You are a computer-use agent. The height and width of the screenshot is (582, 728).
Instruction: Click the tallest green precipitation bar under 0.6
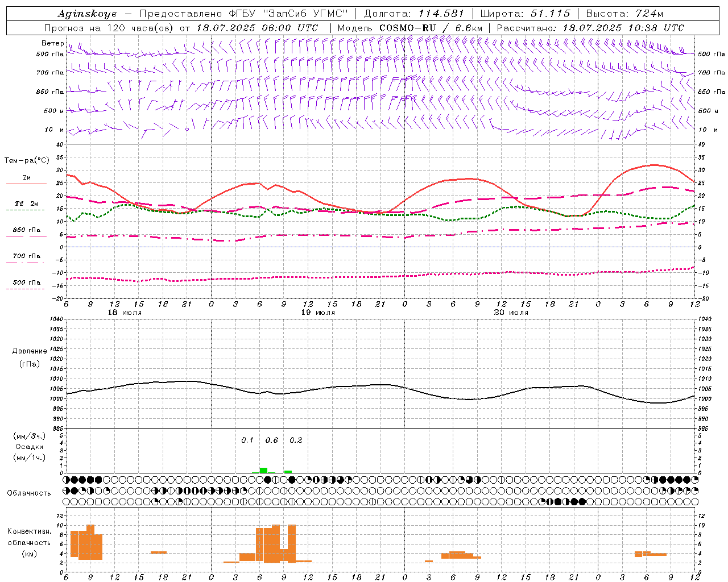[263, 470]
